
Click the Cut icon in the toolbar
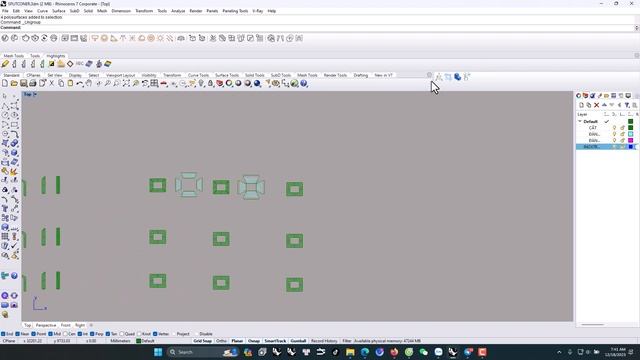51,83
